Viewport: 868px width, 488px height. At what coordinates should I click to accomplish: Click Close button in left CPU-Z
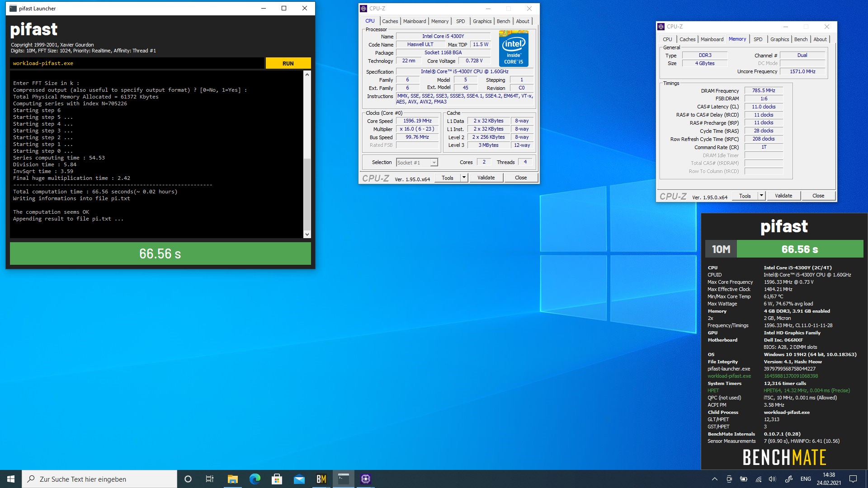(521, 178)
